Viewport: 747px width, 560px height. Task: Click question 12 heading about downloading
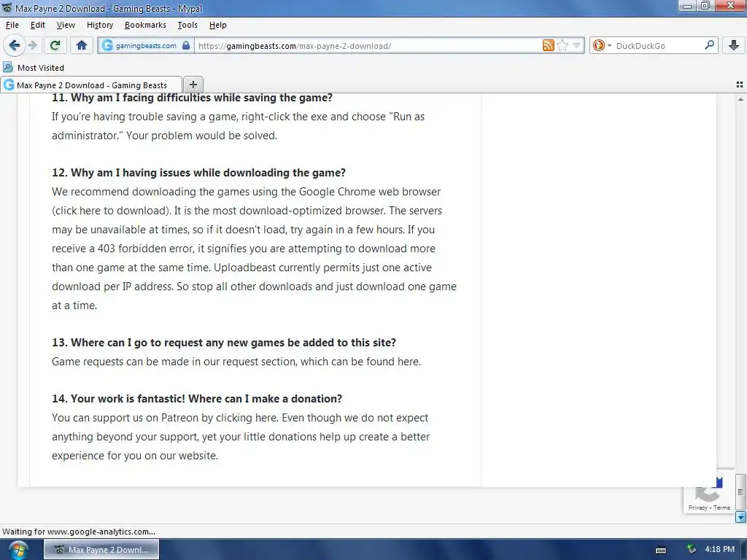click(x=198, y=172)
